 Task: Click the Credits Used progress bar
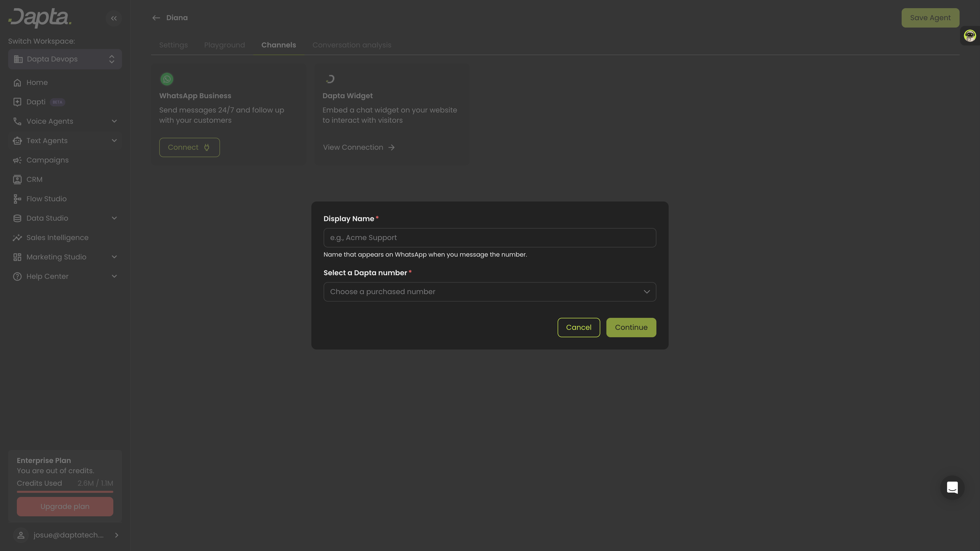click(x=65, y=492)
